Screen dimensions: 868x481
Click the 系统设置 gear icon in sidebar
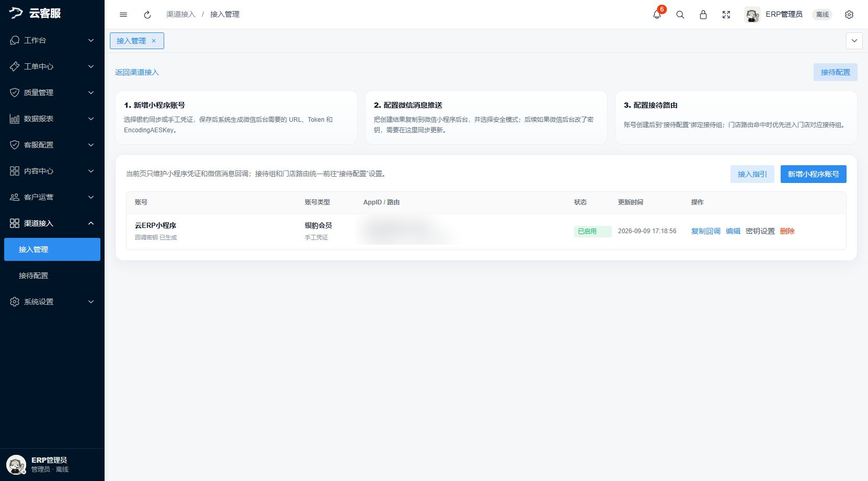(15, 302)
